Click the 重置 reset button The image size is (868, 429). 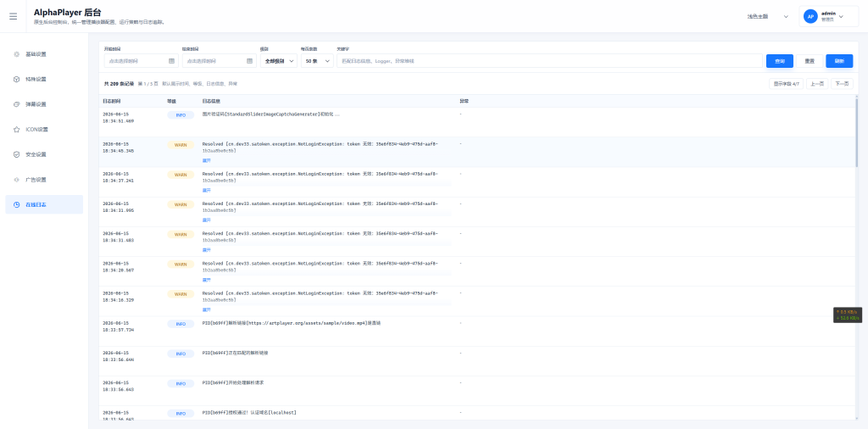pyautogui.click(x=810, y=61)
